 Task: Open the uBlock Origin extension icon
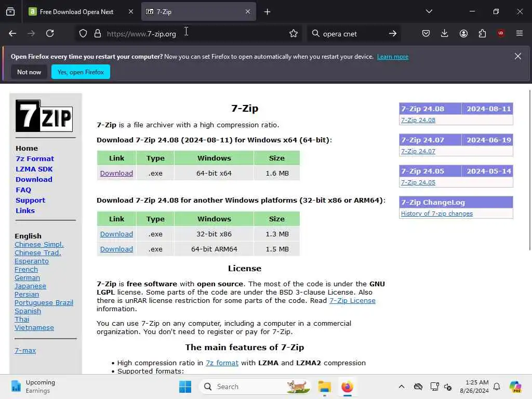[x=501, y=33]
